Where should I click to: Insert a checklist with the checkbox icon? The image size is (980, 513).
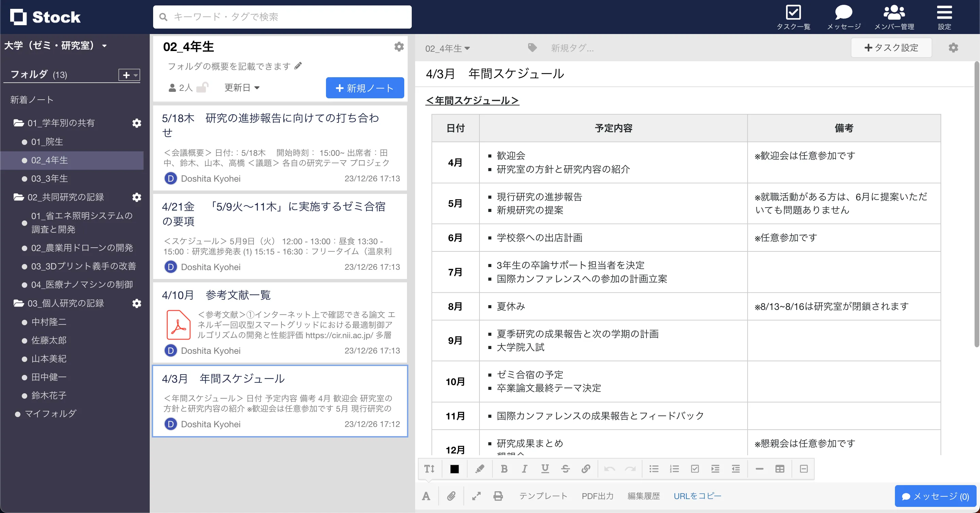coord(695,469)
